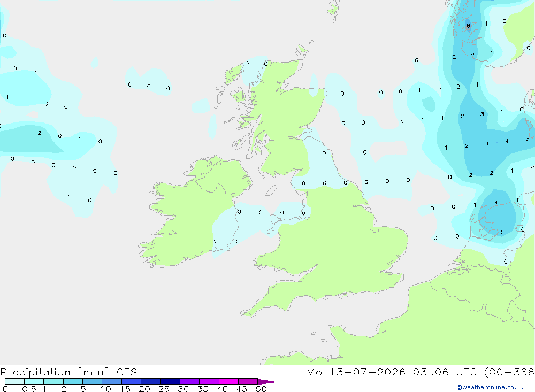Viewport: 535px width, 392px height.
Task: Select the 5–10 mm light blue legend swatch
Action: tap(92, 381)
